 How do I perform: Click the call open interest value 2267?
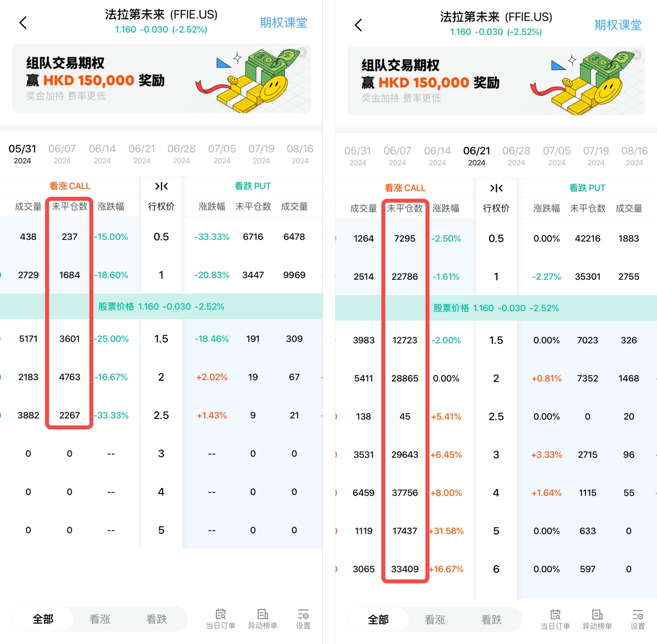[x=70, y=415]
